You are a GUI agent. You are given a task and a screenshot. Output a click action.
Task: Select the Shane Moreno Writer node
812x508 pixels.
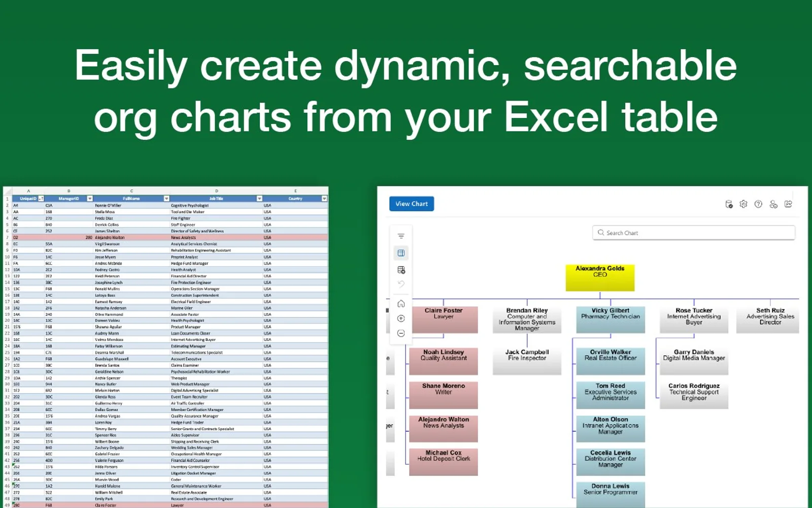[444, 395]
